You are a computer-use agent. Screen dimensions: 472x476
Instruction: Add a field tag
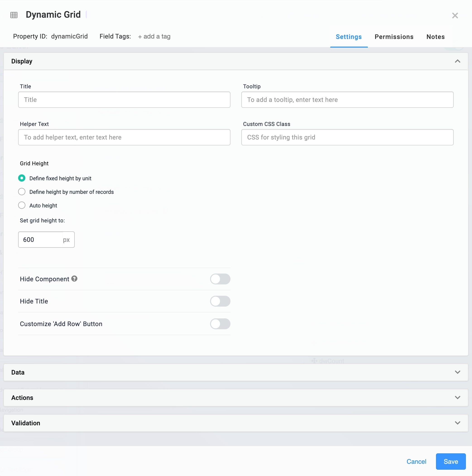click(x=154, y=36)
